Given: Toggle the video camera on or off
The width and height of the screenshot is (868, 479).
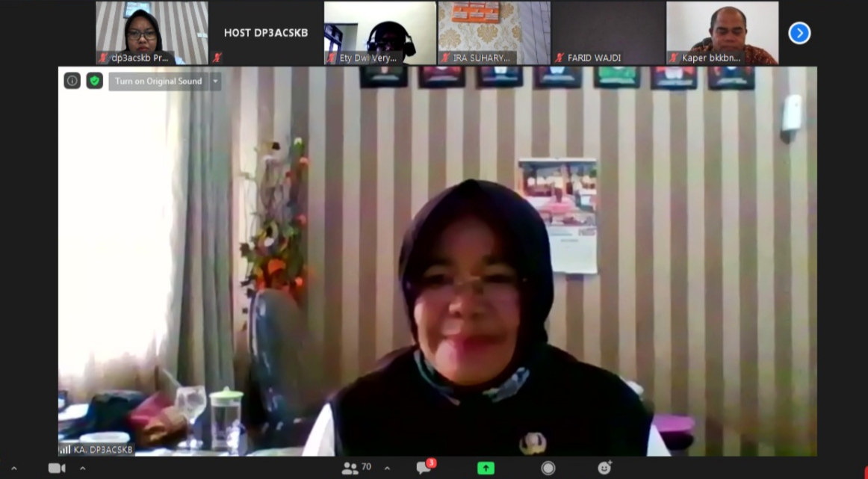Looking at the screenshot, I should (57, 468).
